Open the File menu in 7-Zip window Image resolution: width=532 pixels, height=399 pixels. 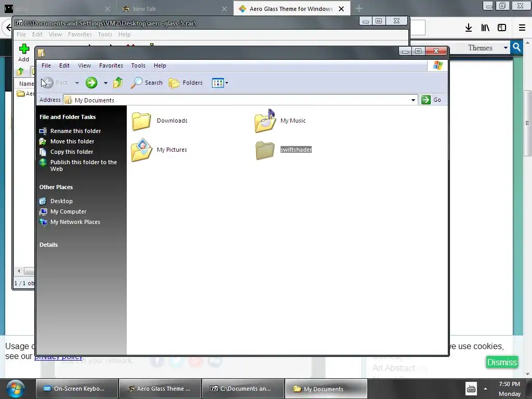(21, 34)
